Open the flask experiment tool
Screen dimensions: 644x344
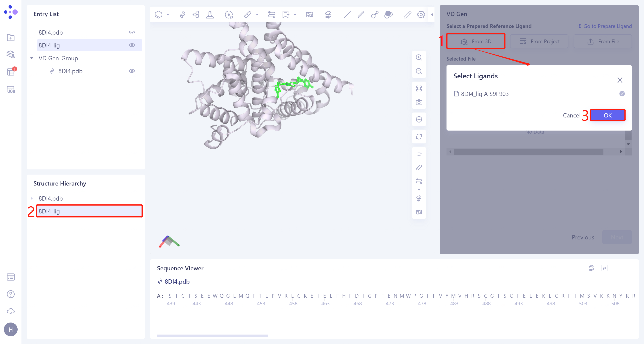point(210,15)
